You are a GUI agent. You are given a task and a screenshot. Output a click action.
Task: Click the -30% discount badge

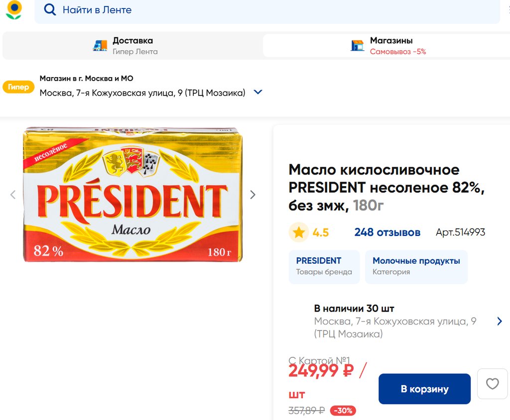(343, 411)
